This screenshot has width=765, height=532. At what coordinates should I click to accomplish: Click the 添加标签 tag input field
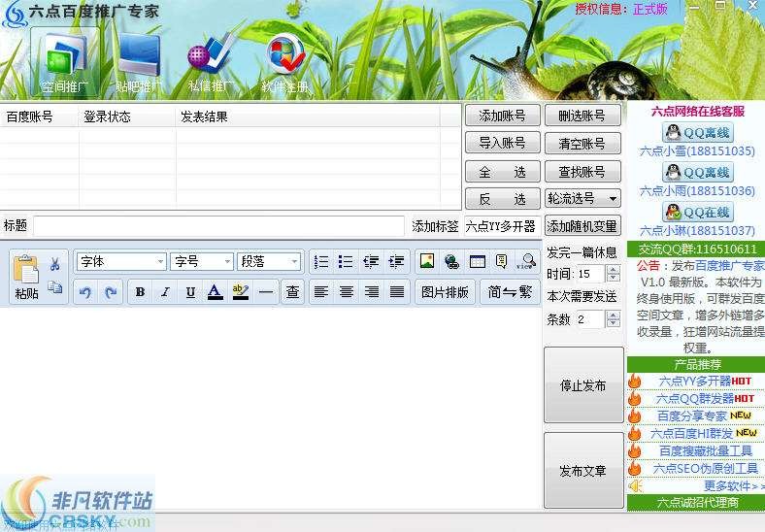pyautogui.click(x=502, y=226)
